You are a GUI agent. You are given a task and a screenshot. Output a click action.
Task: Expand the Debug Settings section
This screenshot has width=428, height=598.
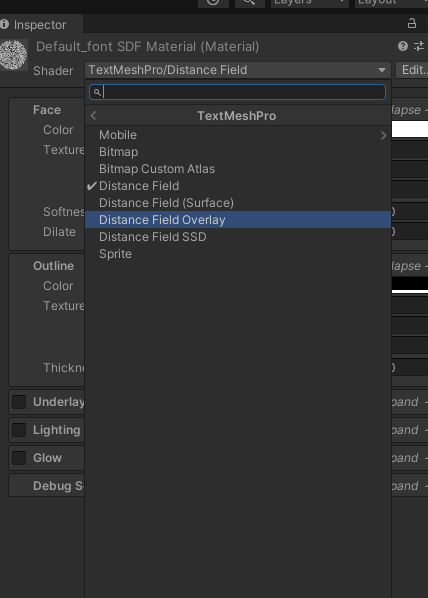(58, 486)
